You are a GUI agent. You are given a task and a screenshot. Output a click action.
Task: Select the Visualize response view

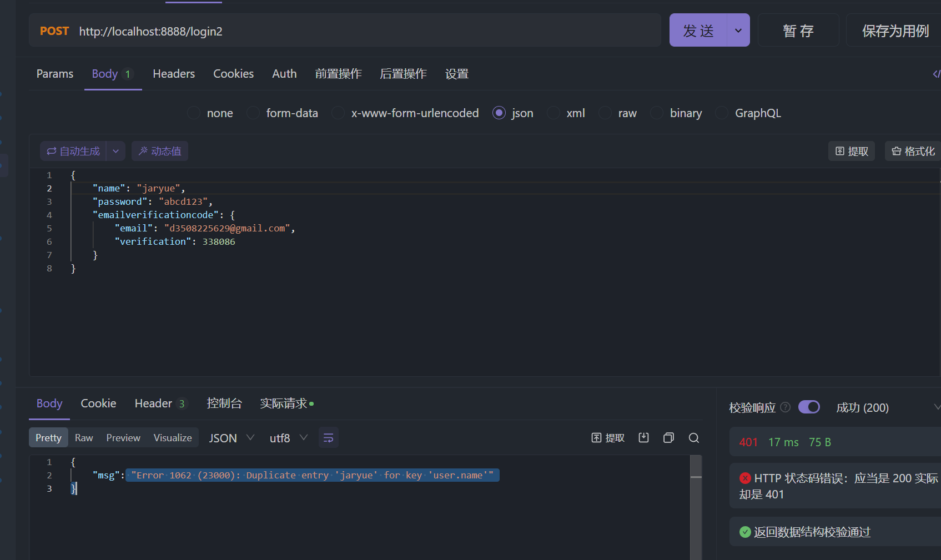coord(173,438)
